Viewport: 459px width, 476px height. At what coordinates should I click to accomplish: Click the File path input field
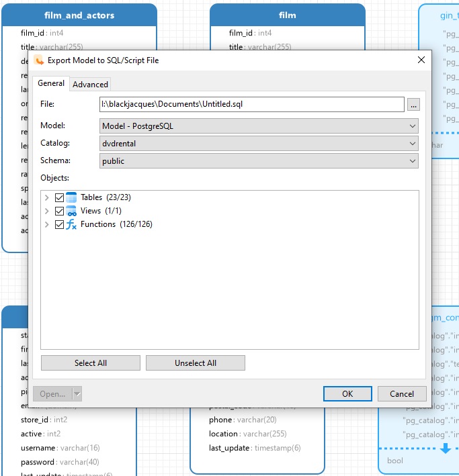click(252, 104)
